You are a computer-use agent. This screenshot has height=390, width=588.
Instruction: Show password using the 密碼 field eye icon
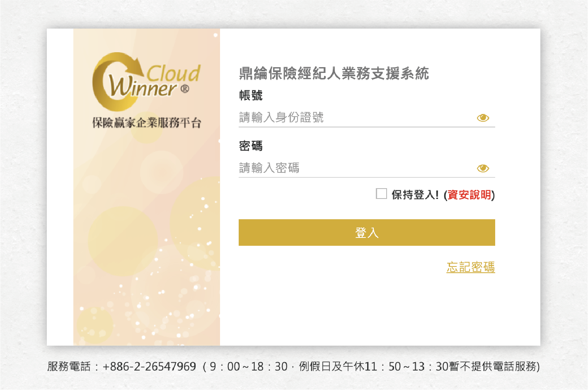(x=483, y=168)
